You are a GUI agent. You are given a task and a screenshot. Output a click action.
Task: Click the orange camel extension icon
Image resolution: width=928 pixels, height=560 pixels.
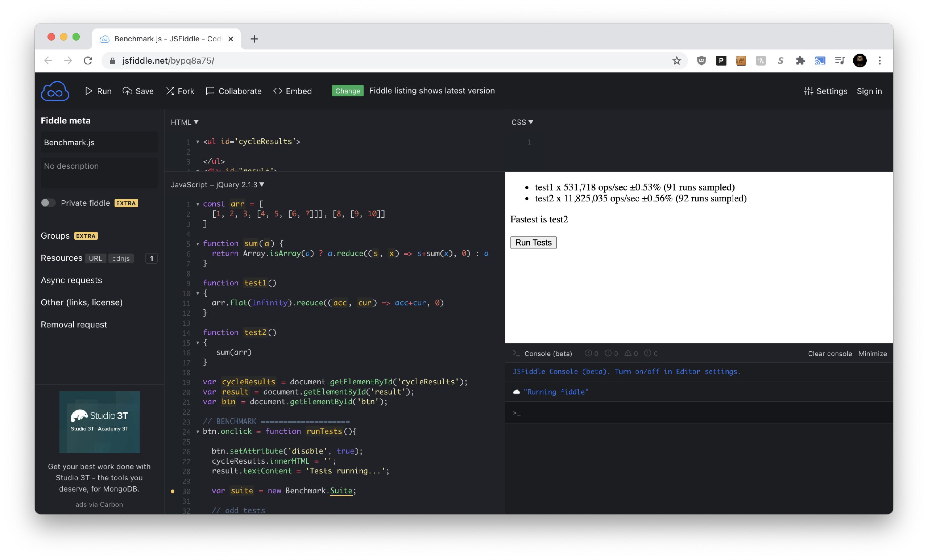tap(741, 60)
